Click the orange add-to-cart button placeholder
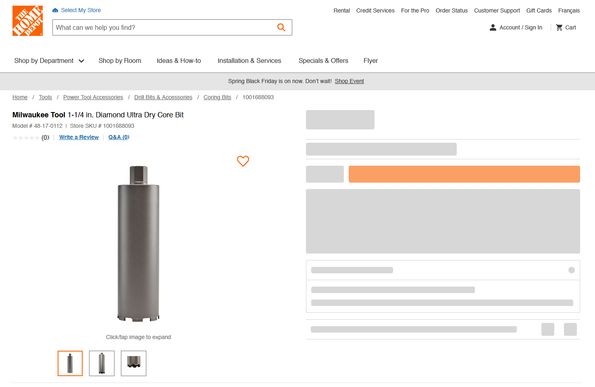 click(464, 174)
